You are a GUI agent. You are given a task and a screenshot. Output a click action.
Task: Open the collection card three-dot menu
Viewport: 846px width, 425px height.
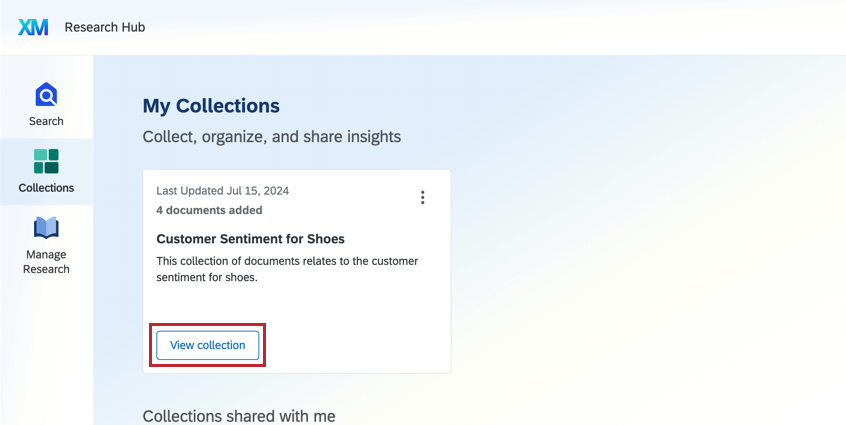(422, 197)
